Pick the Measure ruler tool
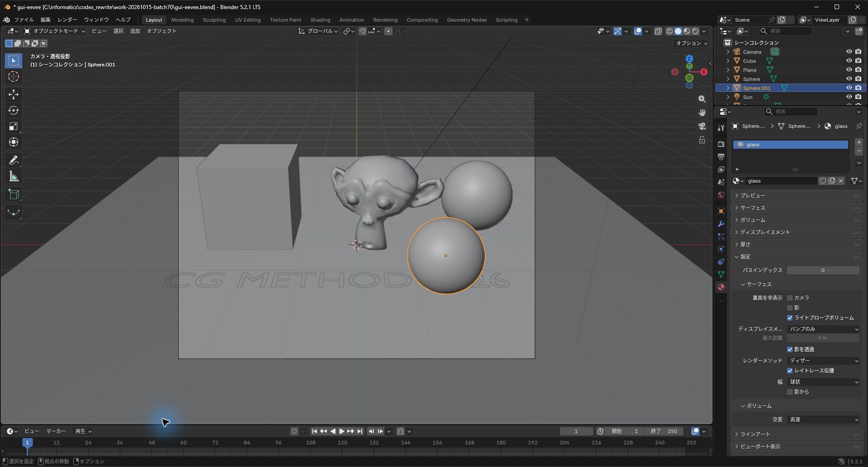 pyautogui.click(x=14, y=176)
